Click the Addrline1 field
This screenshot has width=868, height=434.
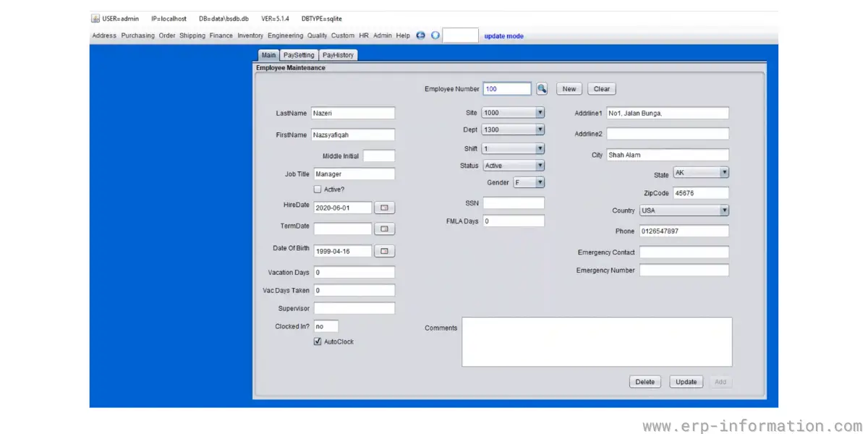point(668,113)
